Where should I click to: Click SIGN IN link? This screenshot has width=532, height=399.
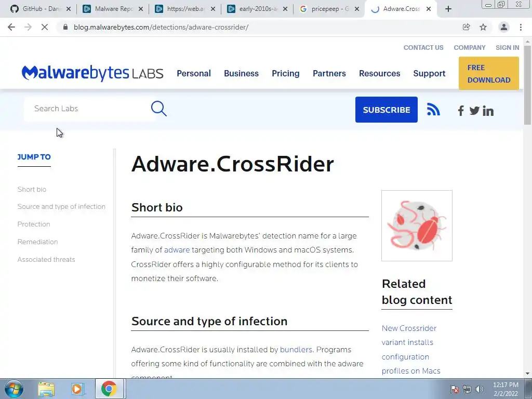(508, 47)
